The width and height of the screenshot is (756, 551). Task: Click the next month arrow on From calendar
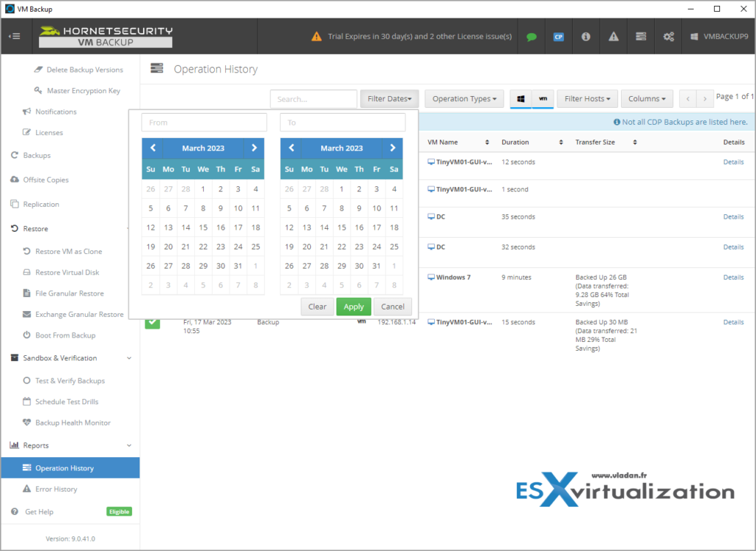[254, 147]
